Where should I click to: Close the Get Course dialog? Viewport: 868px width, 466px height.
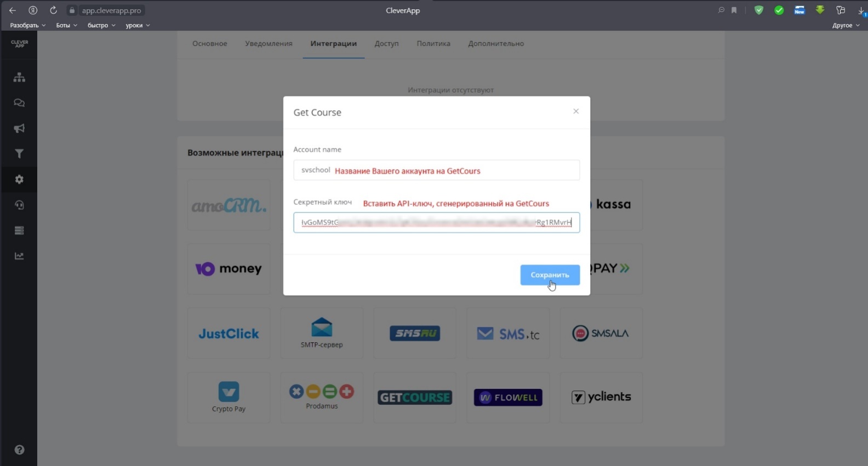pos(576,111)
